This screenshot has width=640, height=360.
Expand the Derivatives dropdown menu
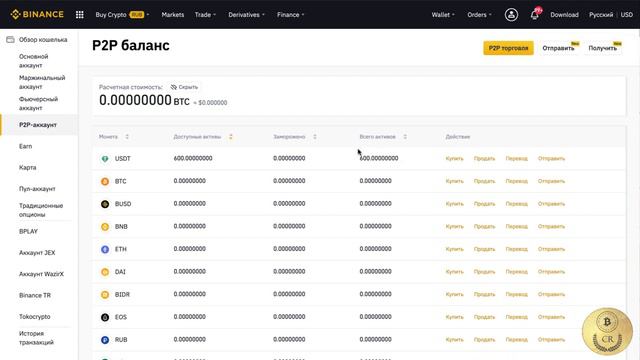pyautogui.click(x=247, y=15)
